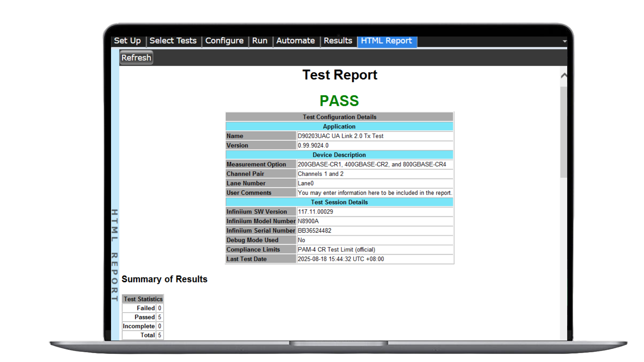The width and height of the screenshot is (644, 362).
Task: Open the Automate tab
Action: [x=296, y=41]
